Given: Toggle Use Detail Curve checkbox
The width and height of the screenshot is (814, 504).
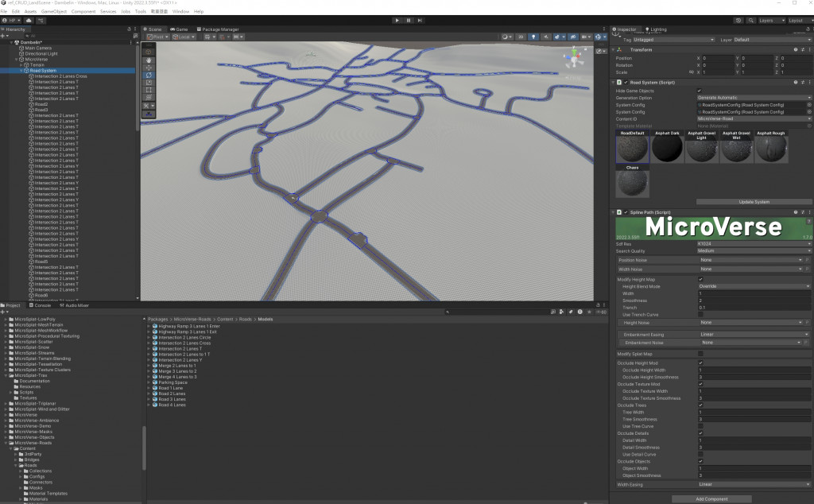Looking at the screenshot, I should [700, 455].
